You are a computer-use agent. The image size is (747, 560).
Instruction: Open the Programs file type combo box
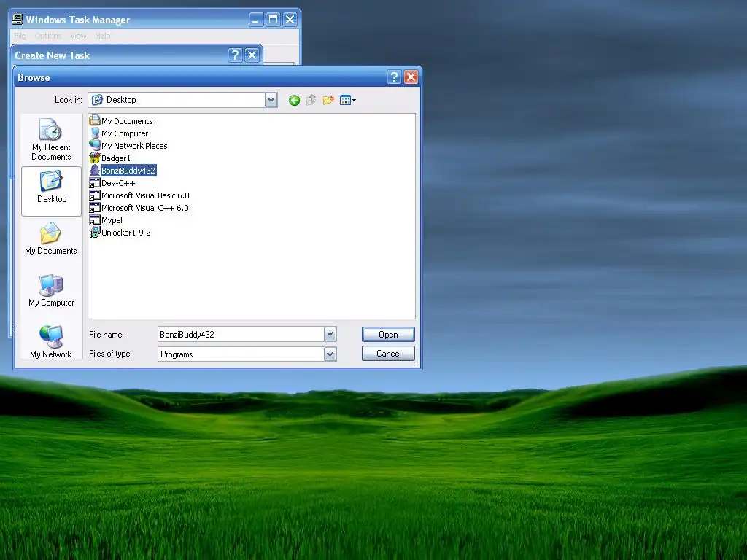pyautogui.click(x=247, y=354)
